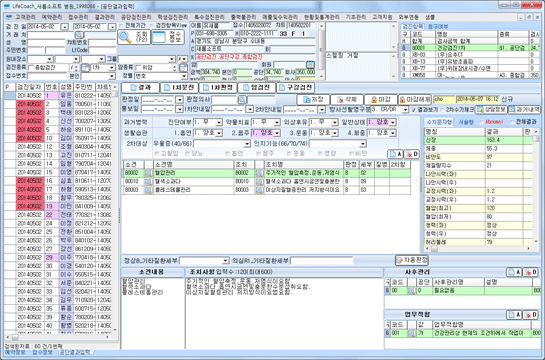The width and height of the screenshot is (545, 360).
Task: Switch to the 1차문진 tab
Action: click(179, 88)
